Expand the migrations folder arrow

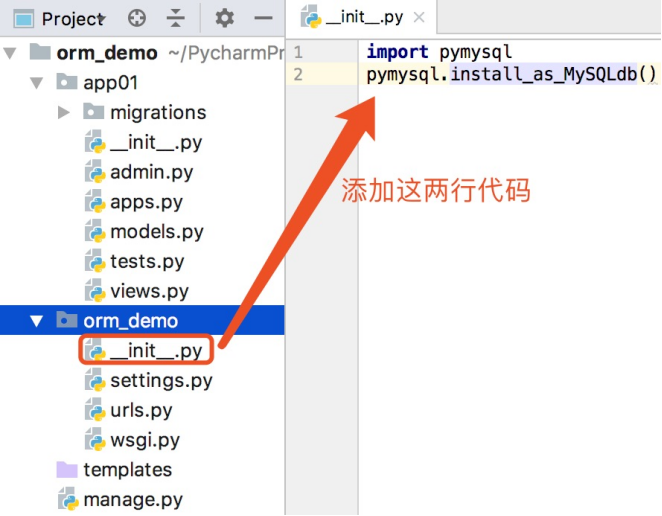click(x=64, y=112)
